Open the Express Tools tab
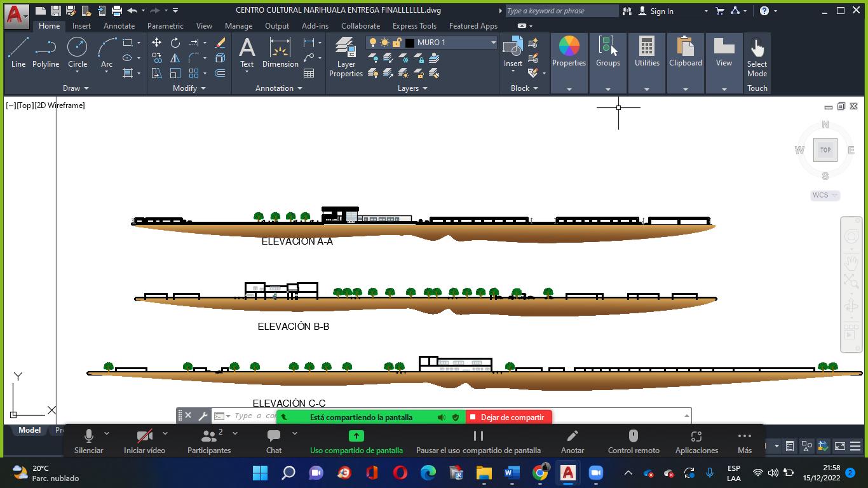 coord(414,26)
